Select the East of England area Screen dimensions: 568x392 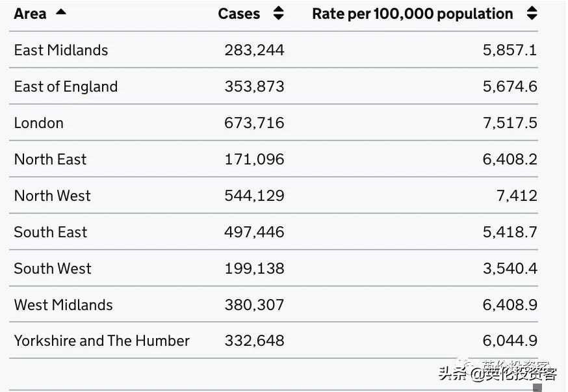click(66, 86)
